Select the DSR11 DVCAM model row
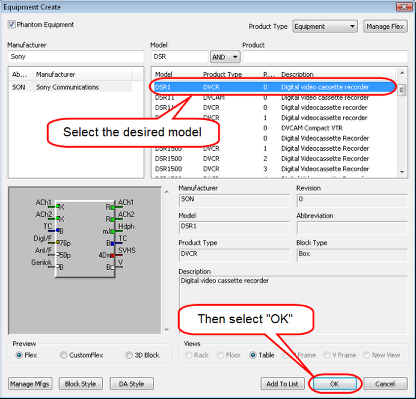This screenshot has width=416, height=399. [x=275, y=98]
